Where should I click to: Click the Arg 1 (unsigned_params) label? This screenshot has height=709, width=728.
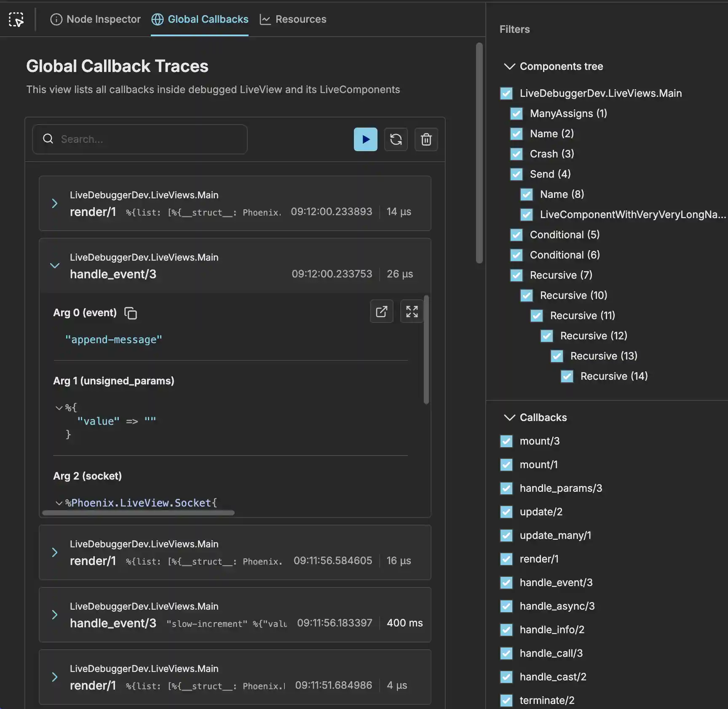[x=113, y=381]
